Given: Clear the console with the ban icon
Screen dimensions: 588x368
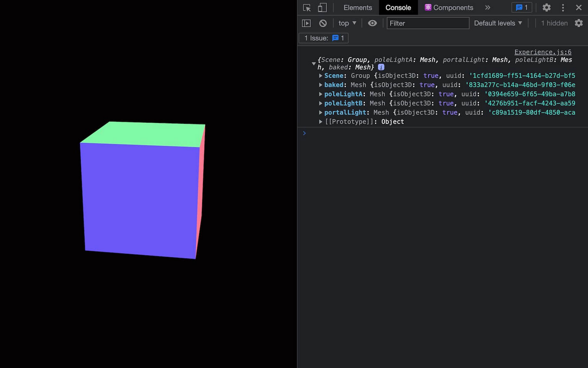Looking at the screenshot, I should point(323,23).
